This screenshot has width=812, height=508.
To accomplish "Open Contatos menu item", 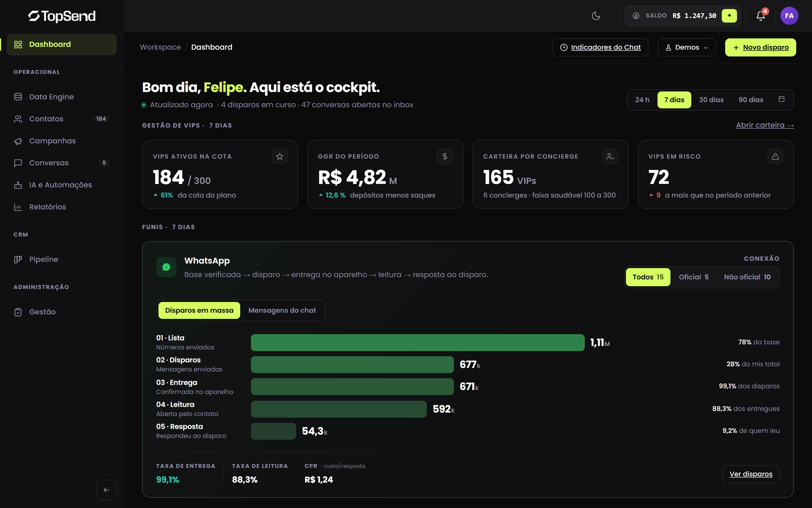I will pos(62,119).
